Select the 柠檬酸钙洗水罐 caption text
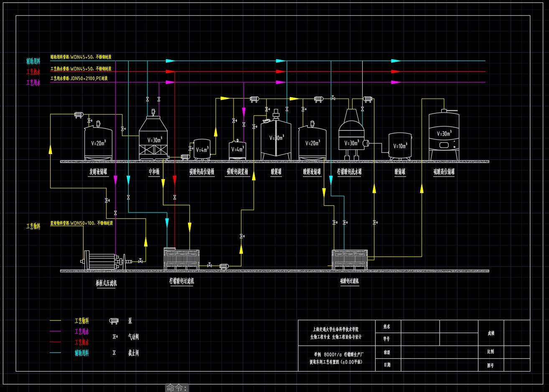Image resolution: width=549 pixels, height=392 pixels. pyautogui.click(x=349, y=172)
